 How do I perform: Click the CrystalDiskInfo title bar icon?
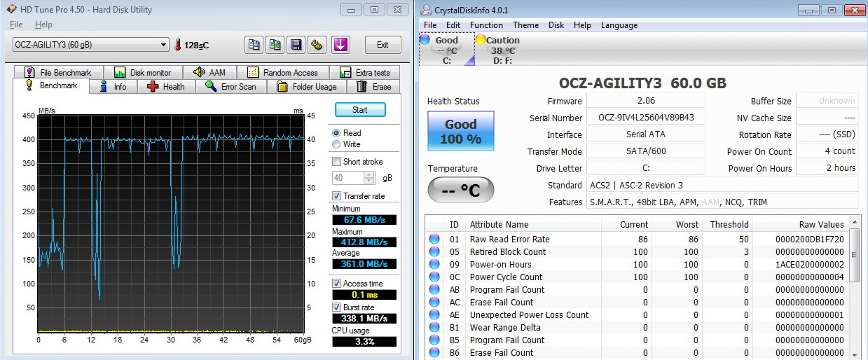[x=425, y=11]
